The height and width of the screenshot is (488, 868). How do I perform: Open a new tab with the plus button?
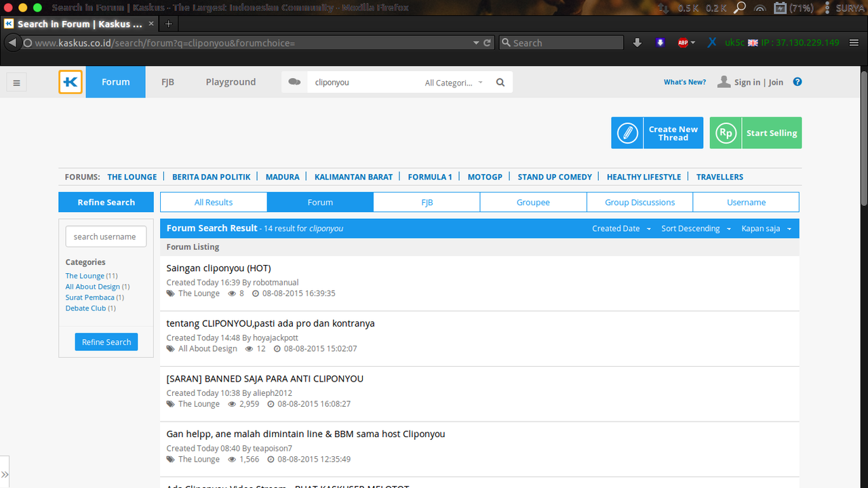tap(169, 24)
